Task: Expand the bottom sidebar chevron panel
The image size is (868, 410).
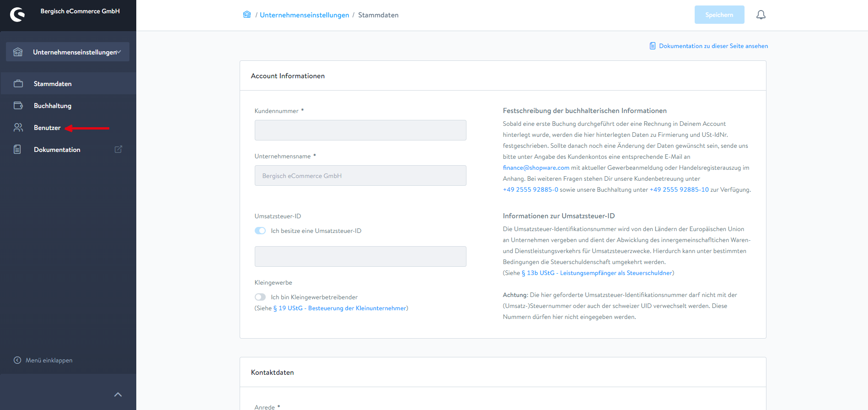Action: click(x=118, y=394)
